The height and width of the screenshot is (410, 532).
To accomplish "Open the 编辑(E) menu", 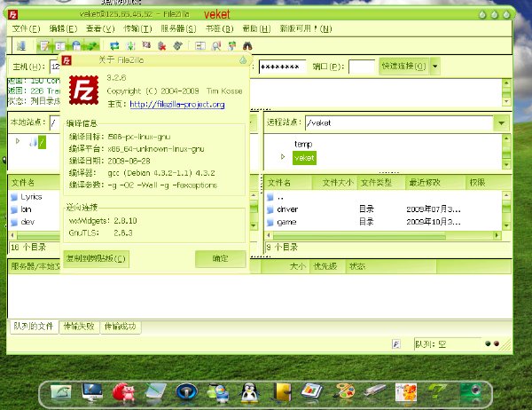I will [x=63, y=29].
